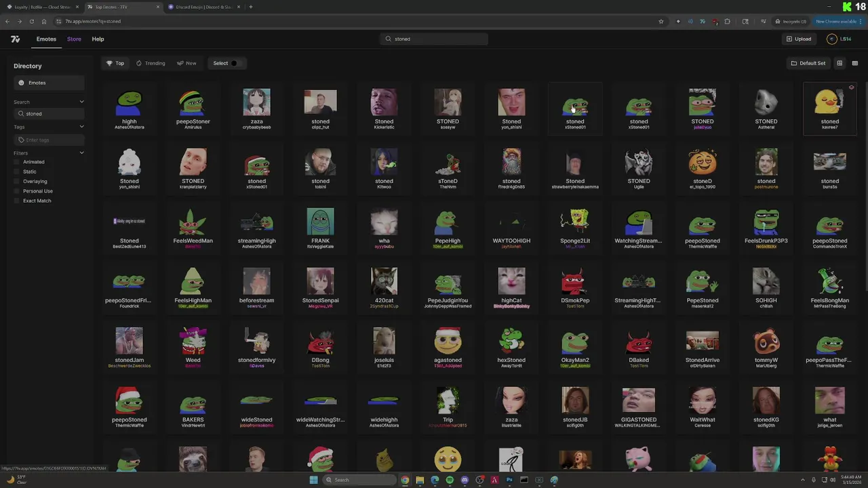Image resolution: width=868 pixels, height=488 pixels.
Task: Click the MrPassTheBong author link
Action: [x=830, y=306]
